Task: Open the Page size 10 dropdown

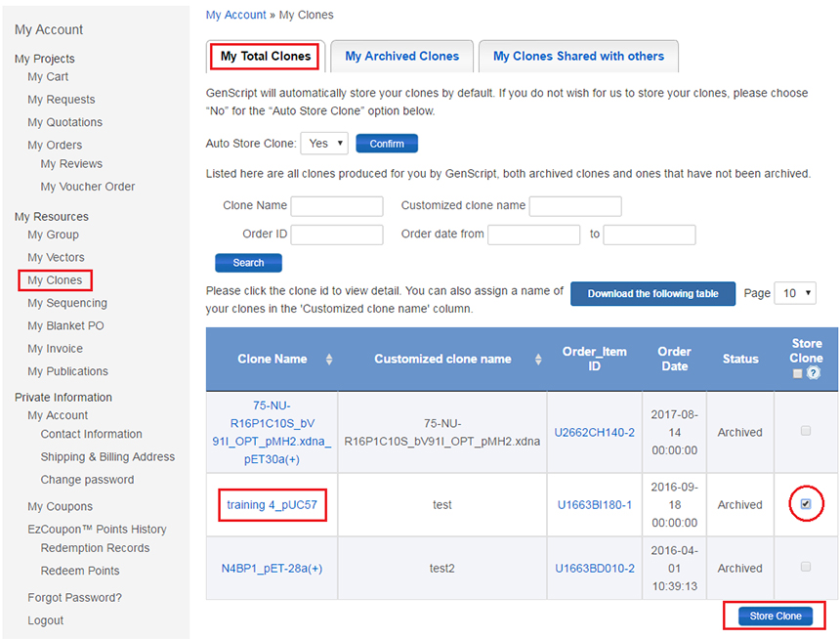Action: [795, 293]
